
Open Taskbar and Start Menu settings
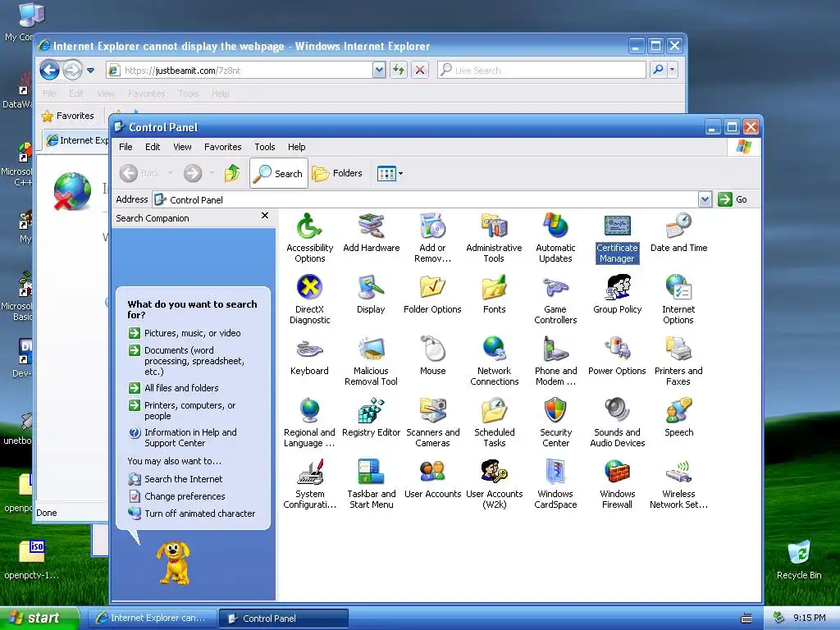372,484
